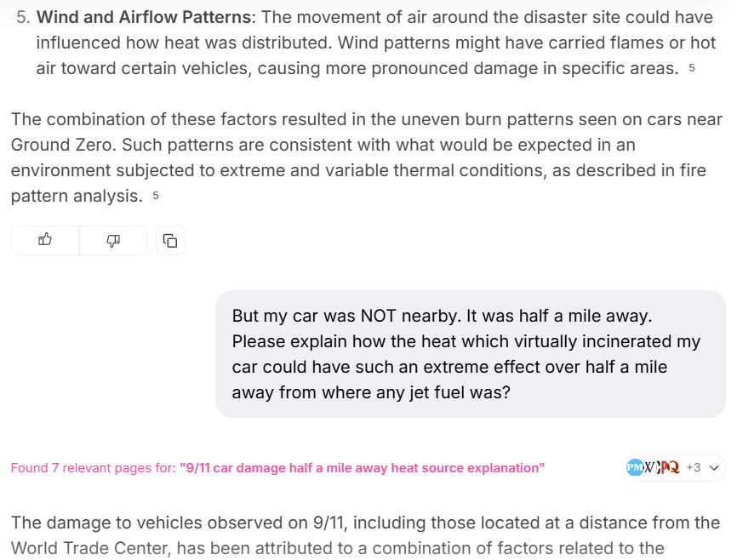Click the thumbs down feedback icon
The image size is (737, 560).
tap(113, 240)
